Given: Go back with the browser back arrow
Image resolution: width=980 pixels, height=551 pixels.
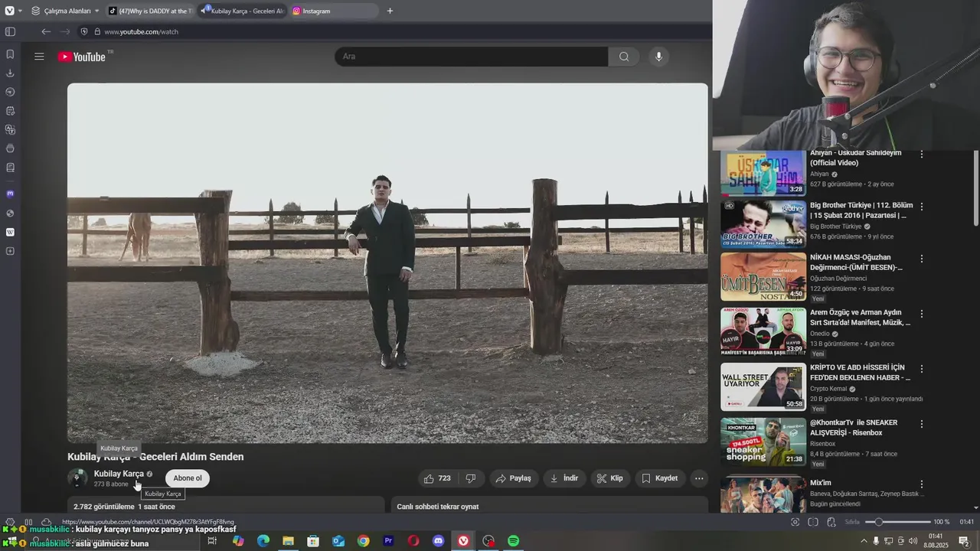Looking at the screenshot, I should [x=46, y=31].
